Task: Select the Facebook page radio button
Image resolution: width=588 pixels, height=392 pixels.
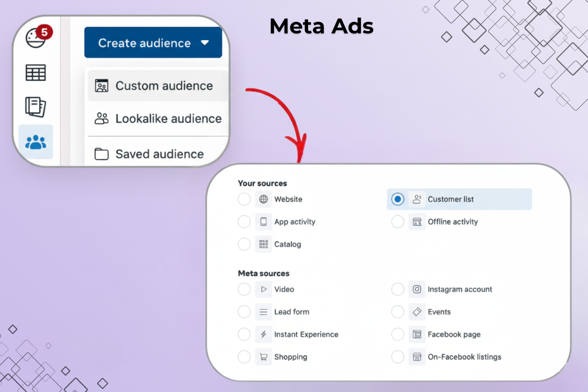Action: click(398, 335)
